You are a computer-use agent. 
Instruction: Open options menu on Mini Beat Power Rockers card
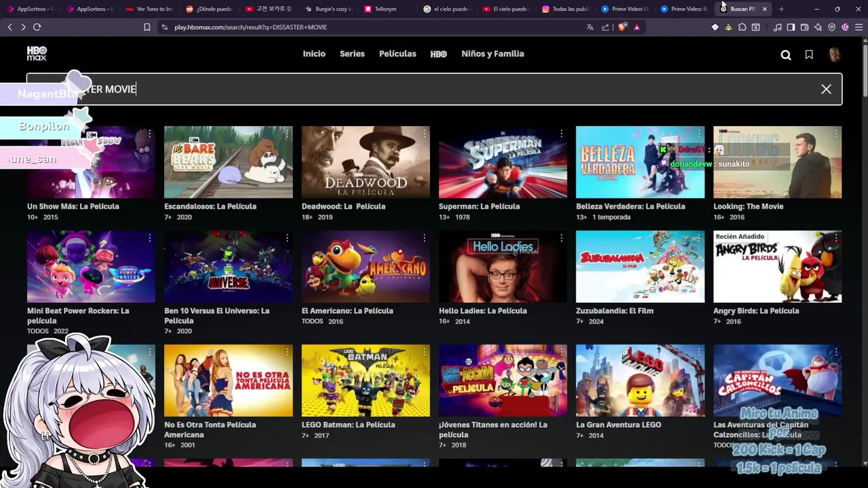click(150, 238)
